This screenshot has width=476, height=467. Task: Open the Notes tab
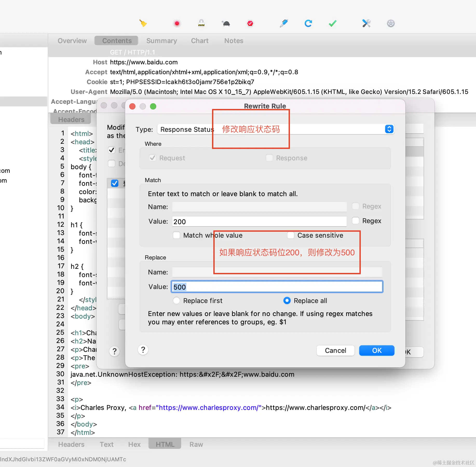tap(234, 41)
